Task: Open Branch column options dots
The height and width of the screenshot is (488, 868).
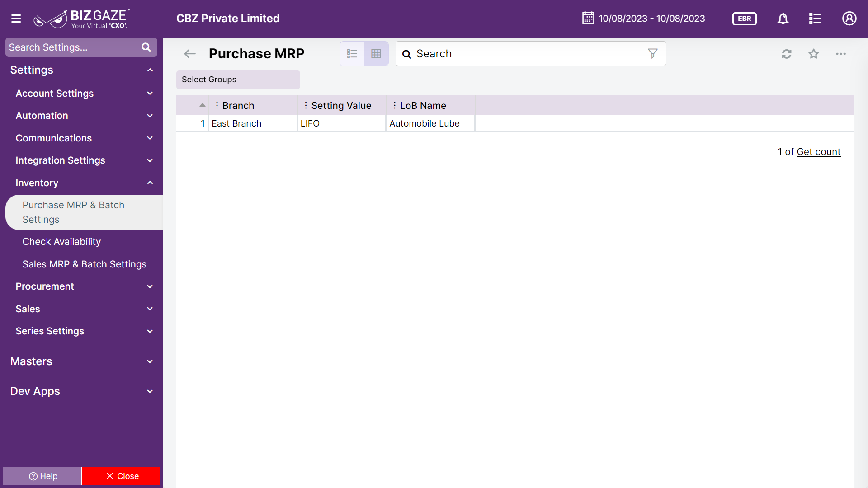Action: pyautogui.click(x=217, y=105)
